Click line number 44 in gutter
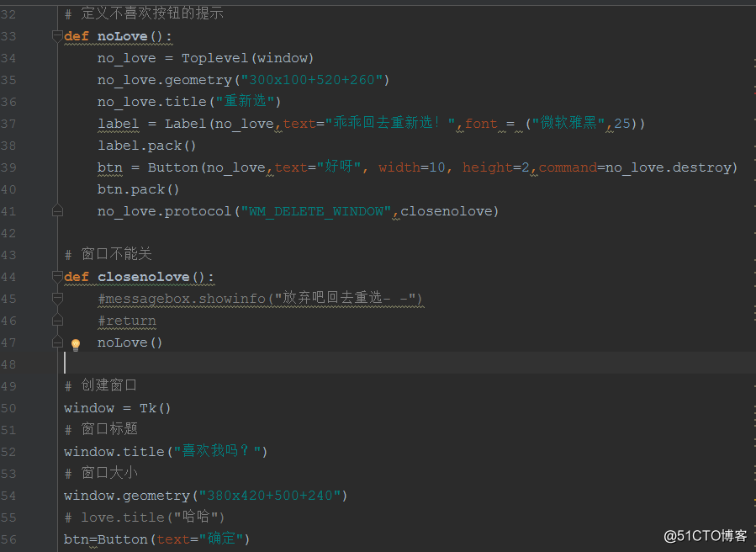756x552 pixels. 8,278
